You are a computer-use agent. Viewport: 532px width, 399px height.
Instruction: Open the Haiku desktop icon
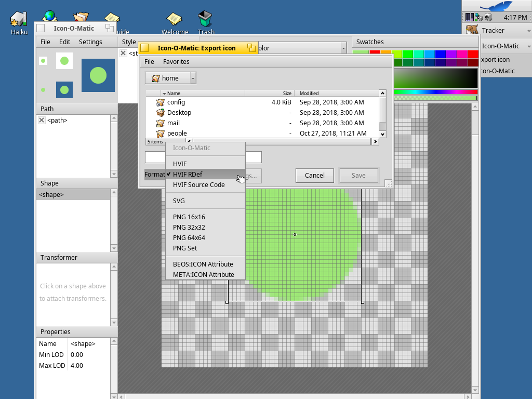coord(19,19)
